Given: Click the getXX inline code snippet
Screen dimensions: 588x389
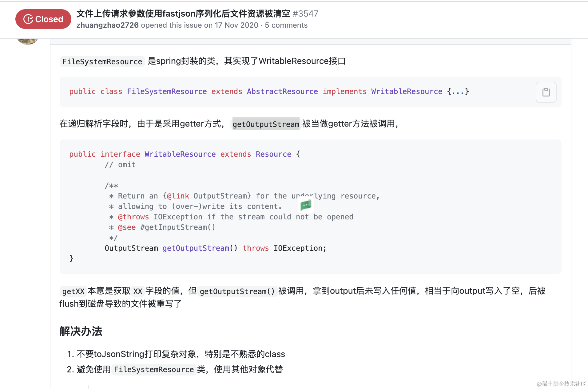Looking at the screenshot, I should pos(73,291).
